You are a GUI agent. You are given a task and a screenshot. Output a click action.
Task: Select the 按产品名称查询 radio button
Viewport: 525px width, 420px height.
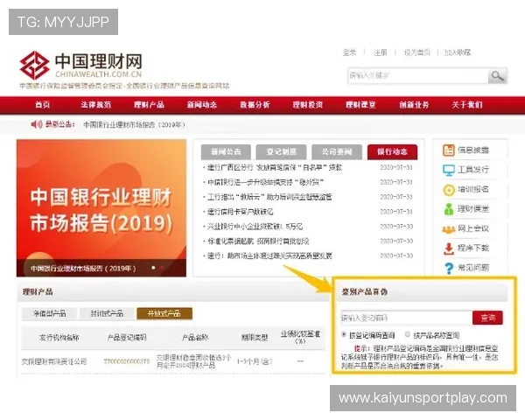point(408,334)
